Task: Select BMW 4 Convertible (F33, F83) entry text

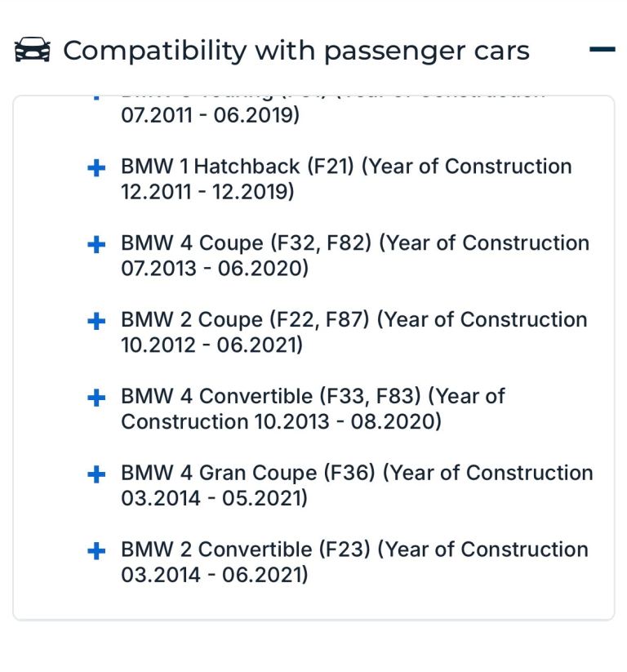Action: click(313, 409)
